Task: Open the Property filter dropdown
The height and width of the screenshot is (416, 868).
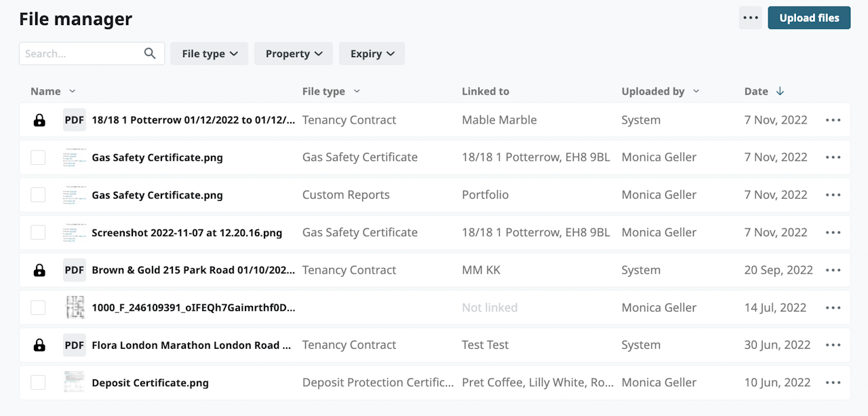Action: (x=293, y=54)
